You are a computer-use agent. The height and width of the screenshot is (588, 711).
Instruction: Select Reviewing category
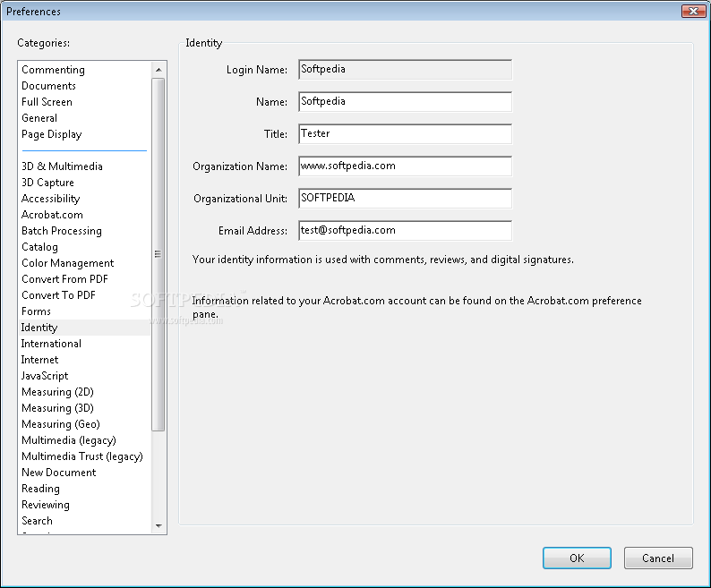coord(46,504)
